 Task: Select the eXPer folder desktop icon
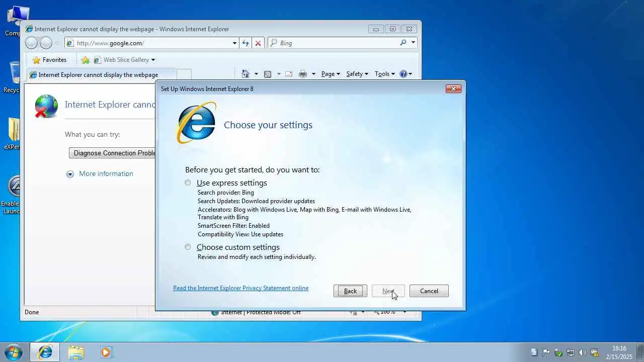(x=13, y=134)
